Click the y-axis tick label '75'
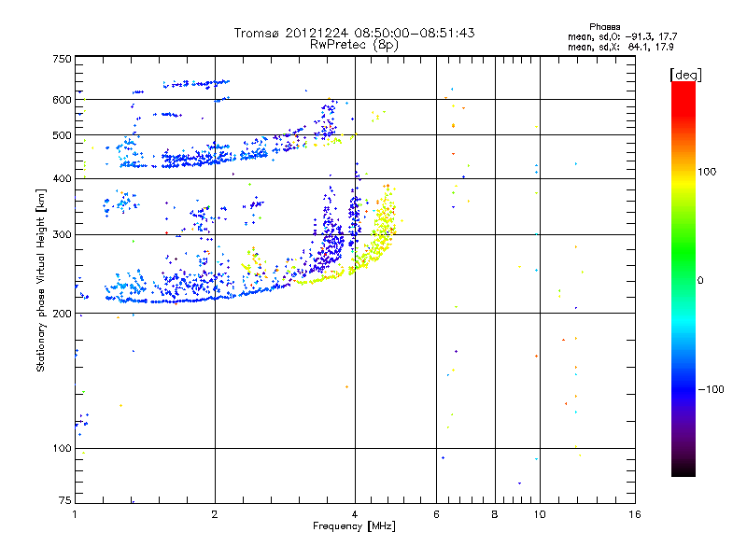 coord(65,500)
